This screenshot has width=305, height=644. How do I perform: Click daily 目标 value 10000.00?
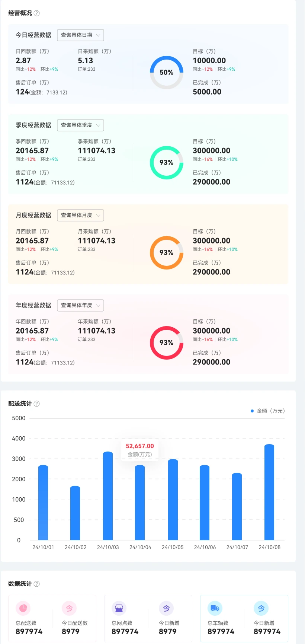209,61
